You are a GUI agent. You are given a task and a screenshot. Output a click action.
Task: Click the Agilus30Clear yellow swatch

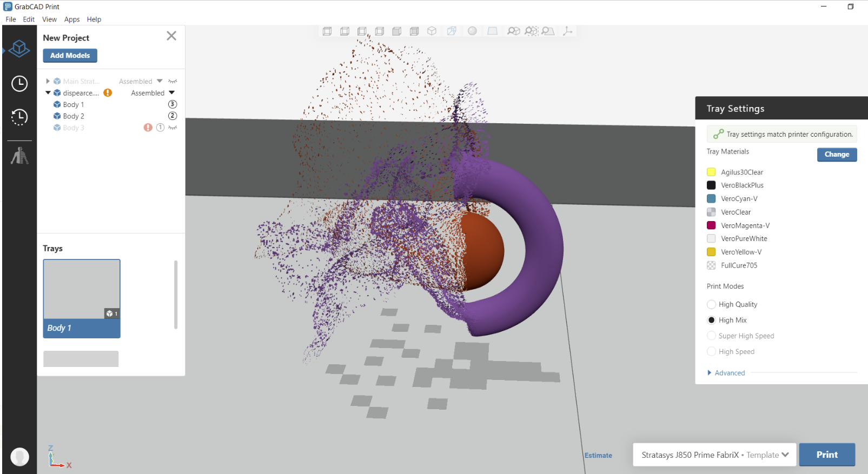711,172
